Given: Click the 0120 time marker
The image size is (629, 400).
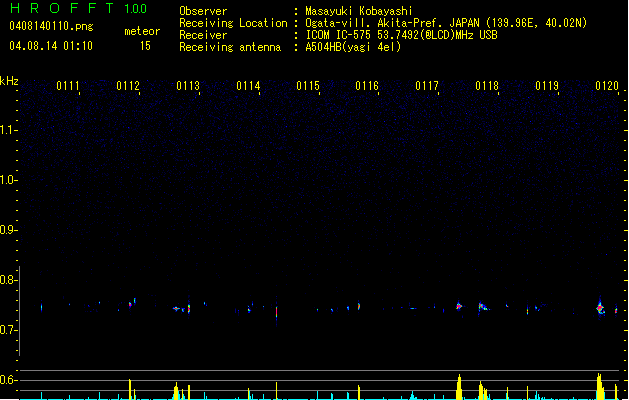Looking at the screenshot, I should (x=607, y=86).
